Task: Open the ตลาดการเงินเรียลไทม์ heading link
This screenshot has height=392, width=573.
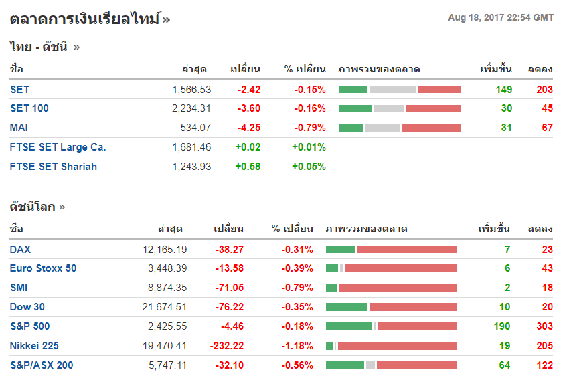Action: coord(85,19)
